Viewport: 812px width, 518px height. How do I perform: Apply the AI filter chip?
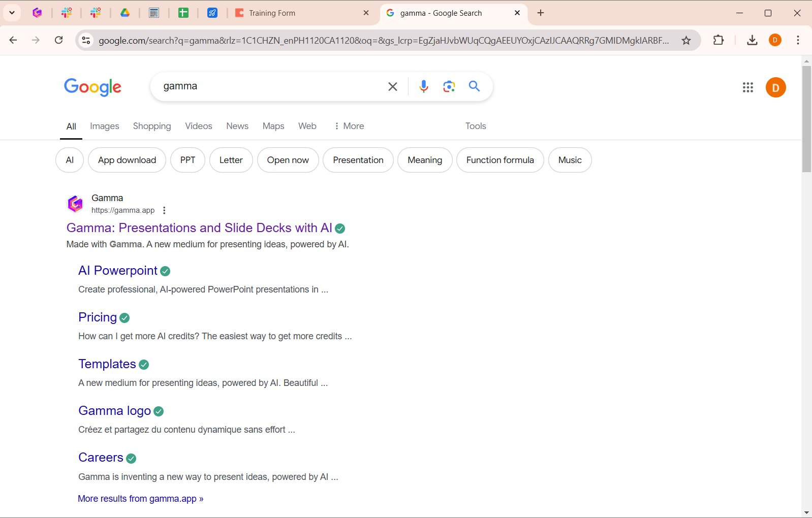(70, 160)
